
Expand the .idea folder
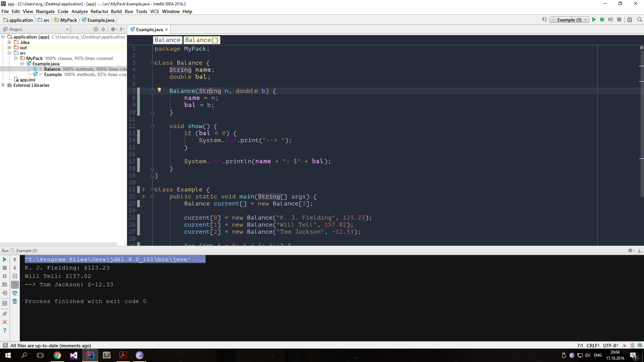click(x=9, y=42)
